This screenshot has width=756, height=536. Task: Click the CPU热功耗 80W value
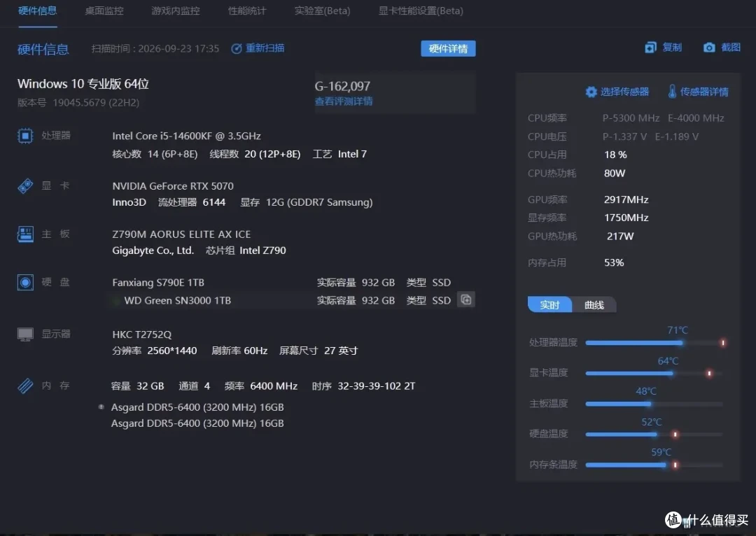(615, 174)
